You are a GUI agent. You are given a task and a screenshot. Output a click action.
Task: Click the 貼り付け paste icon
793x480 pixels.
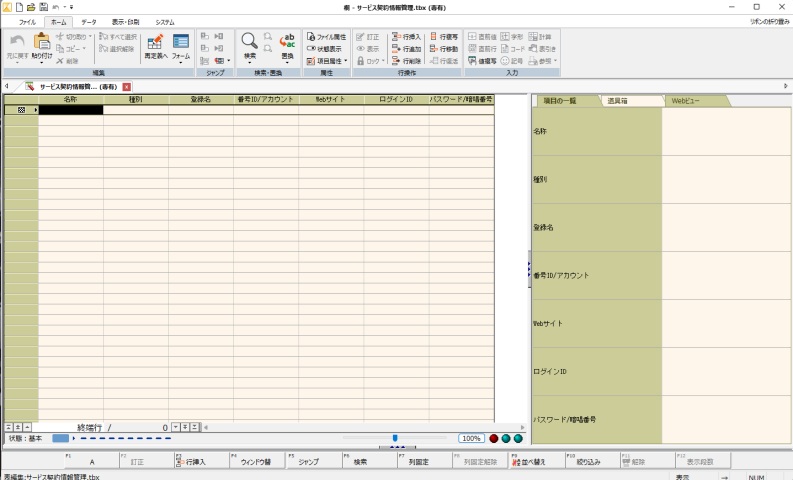(x=41, y=42)
